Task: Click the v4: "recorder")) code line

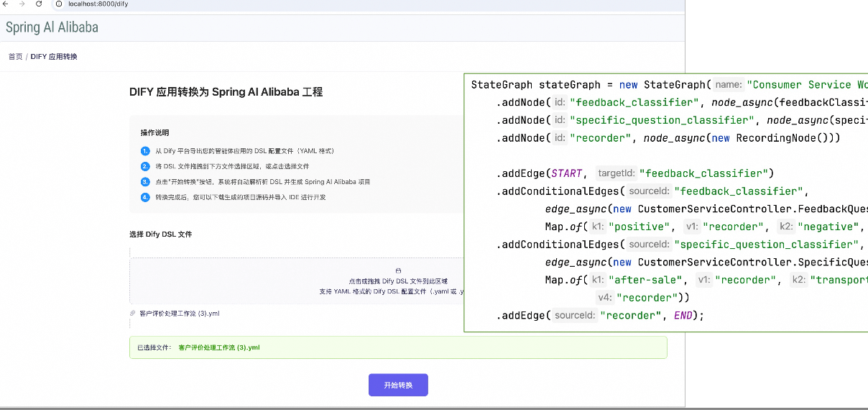Action: coord(643,298)
